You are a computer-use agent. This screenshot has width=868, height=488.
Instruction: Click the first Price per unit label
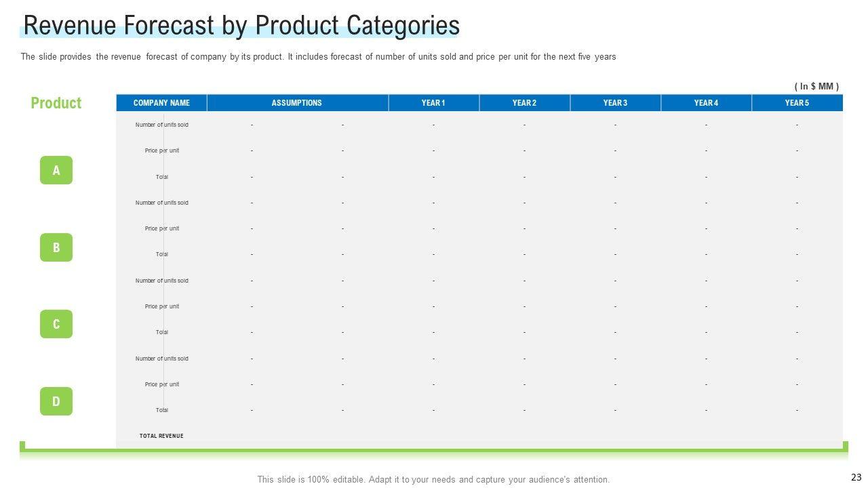tap(161, 150)
